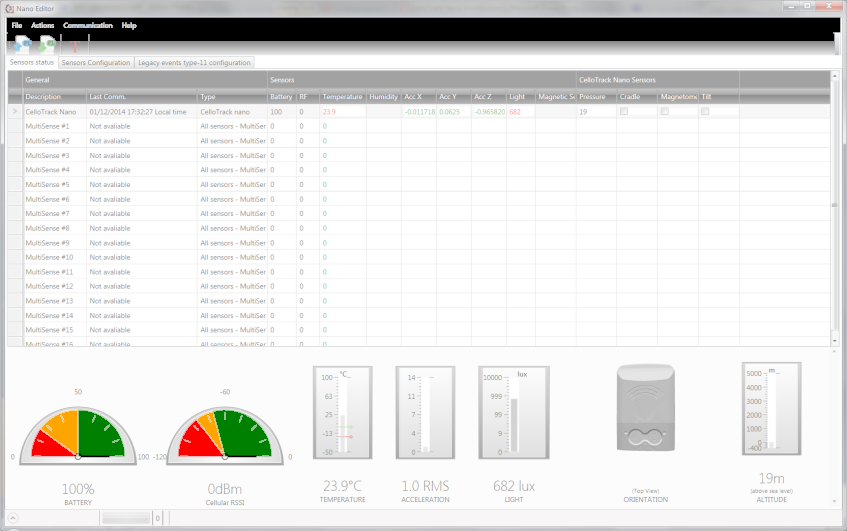The height and width of the screenshot is (531, 847).
Task: Click the 01/12/2014 17:32:27 Local time cell
Action: coord(142,112)
